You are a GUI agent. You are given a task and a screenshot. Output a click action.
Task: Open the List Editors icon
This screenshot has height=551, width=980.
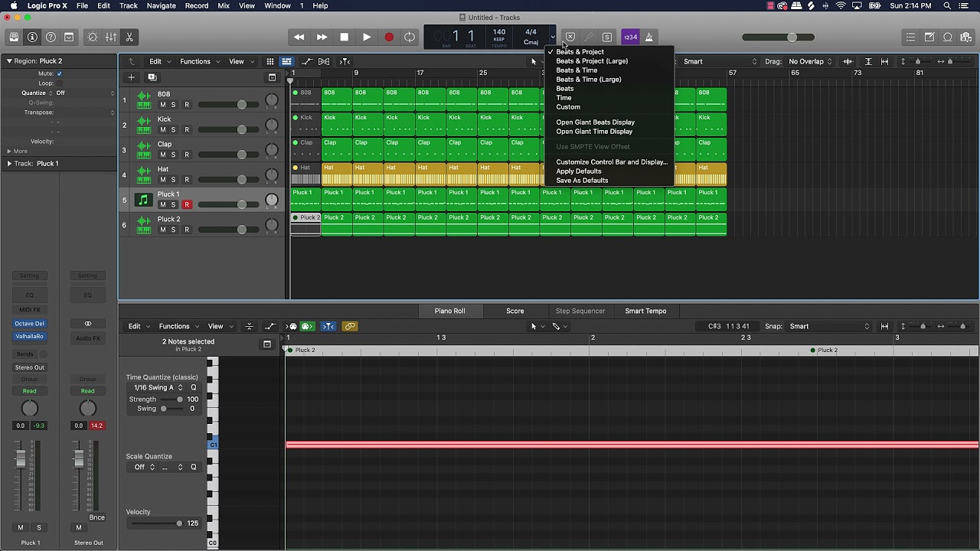click(x=910, y=37)
